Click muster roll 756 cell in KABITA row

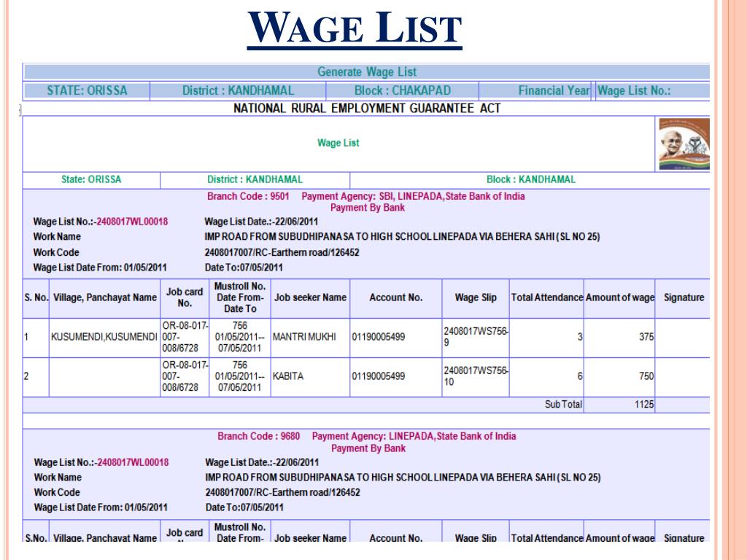[240, 376]
